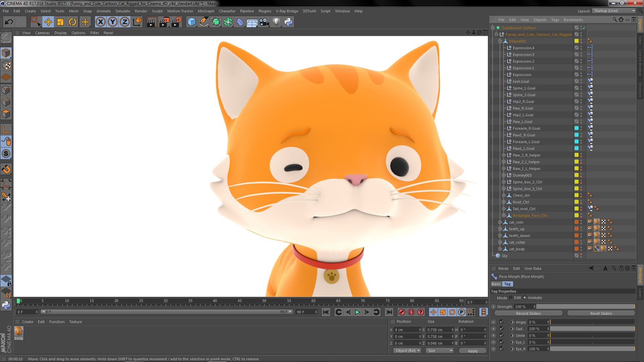Toggle Subdivision Surface enable checkmark

point(584,28)
